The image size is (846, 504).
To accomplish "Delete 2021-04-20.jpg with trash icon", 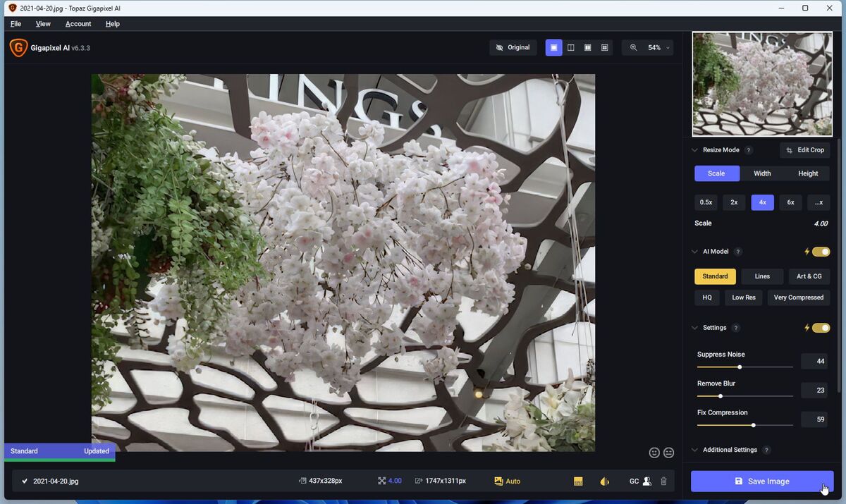I will pyautogui.click(x=663, y=481).
